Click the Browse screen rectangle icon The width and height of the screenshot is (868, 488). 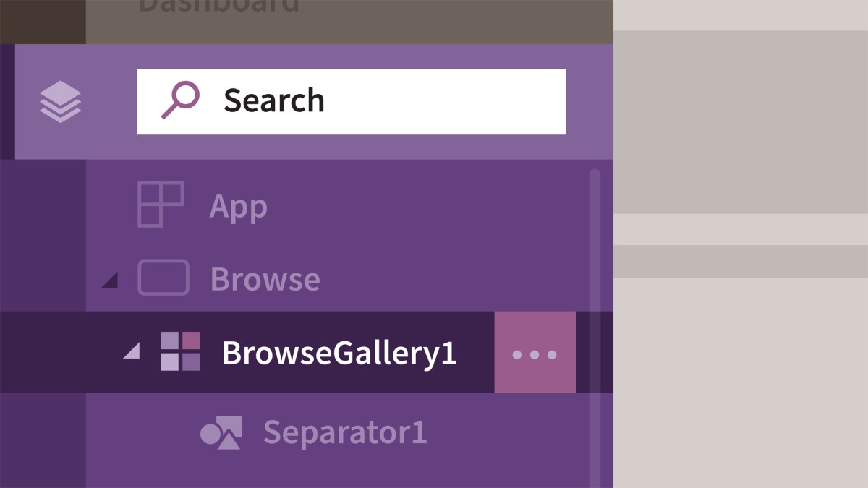pyautogui.click(x=163, y=278)
